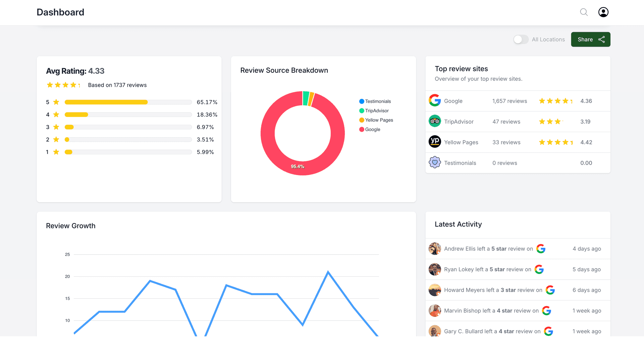
Task: Click the TripAdvisor owl icon
Action: point(435,121)
